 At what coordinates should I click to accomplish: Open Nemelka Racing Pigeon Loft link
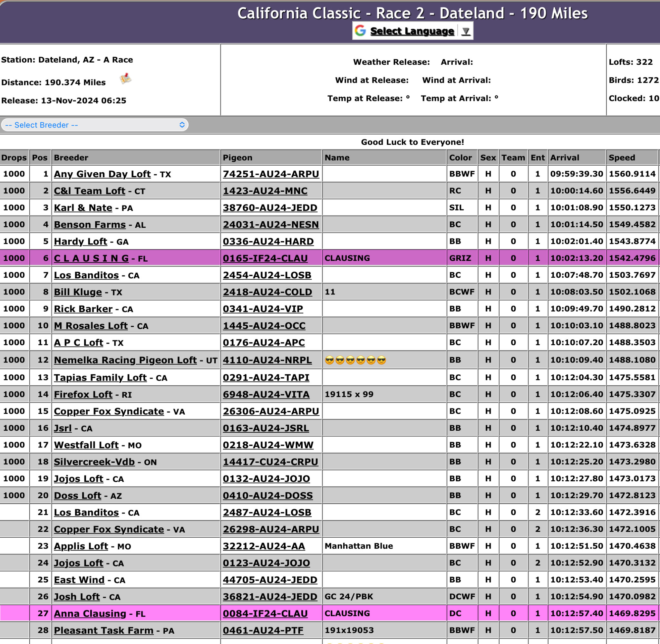pos(125,360)
